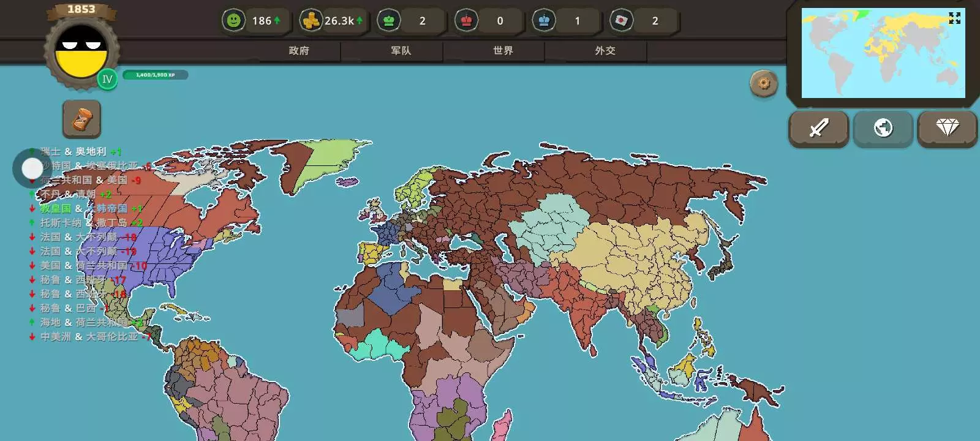Click the world minimap thumbnail

[883, 53]
